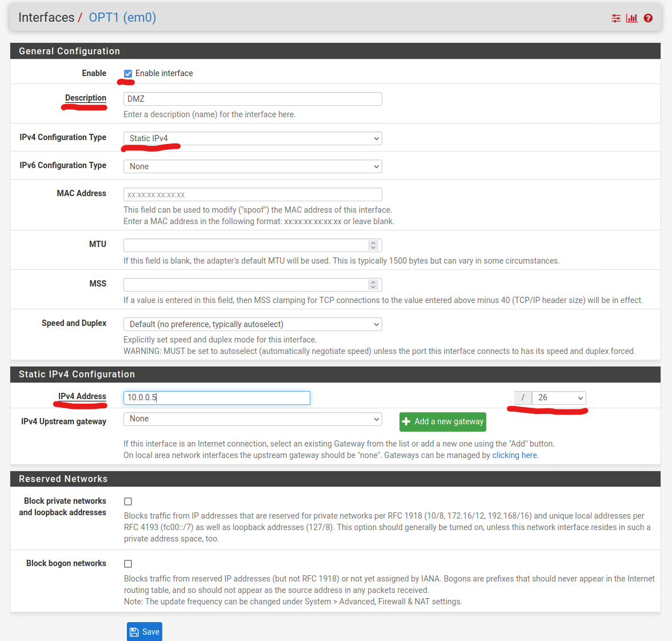The image size is (672, 641).
Task: Click the slash prefix before subnet mask
Action: coord(523,398)
